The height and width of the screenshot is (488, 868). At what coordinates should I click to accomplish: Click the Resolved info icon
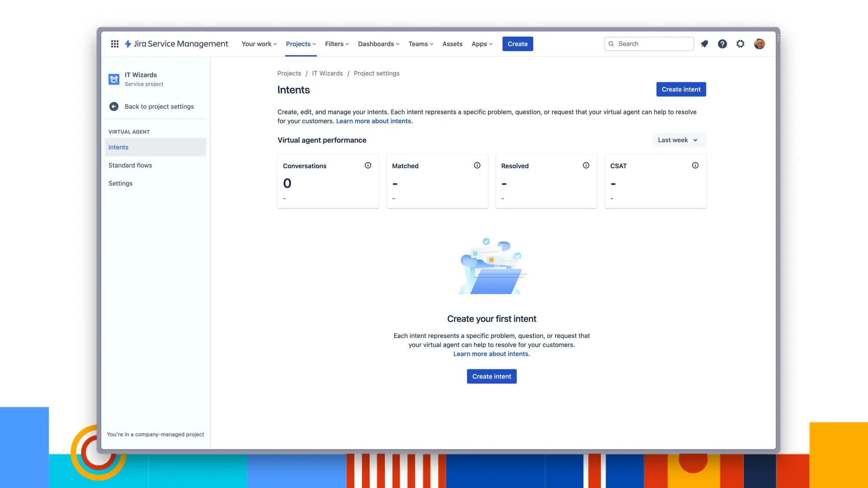click(586, 166)
